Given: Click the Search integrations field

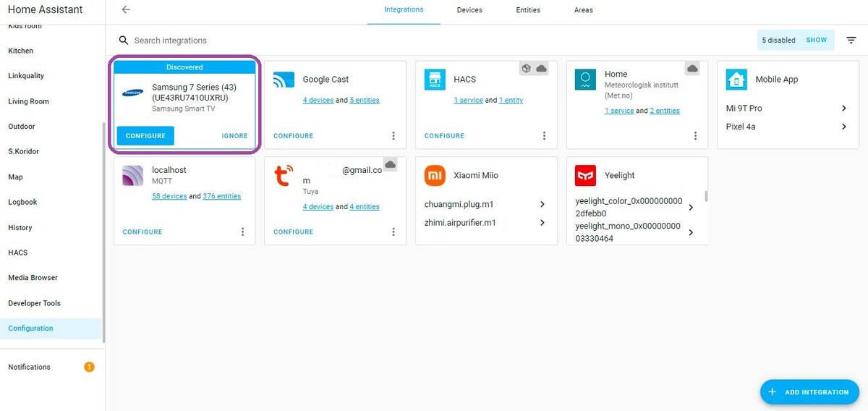Looking at the screenshot, I should click(434, 41).
